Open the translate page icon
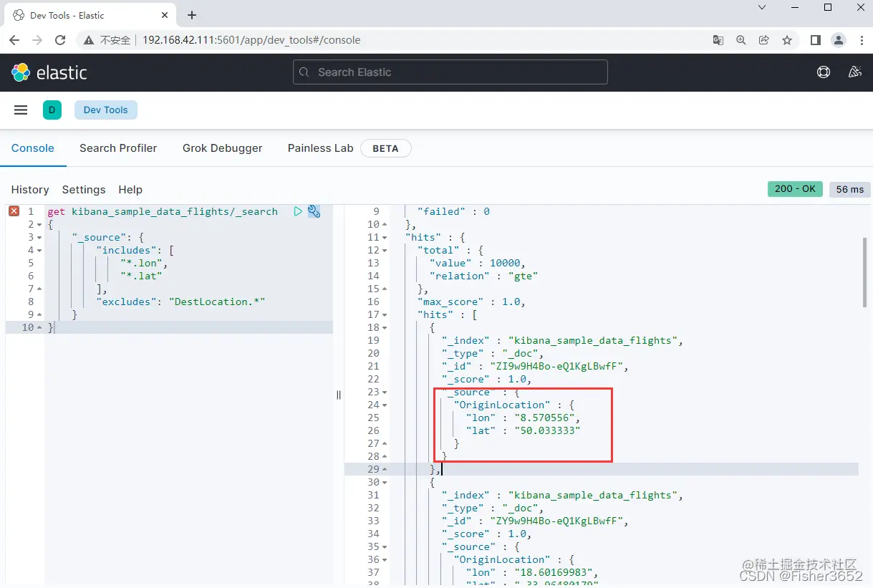 click(x=718, y=40)
